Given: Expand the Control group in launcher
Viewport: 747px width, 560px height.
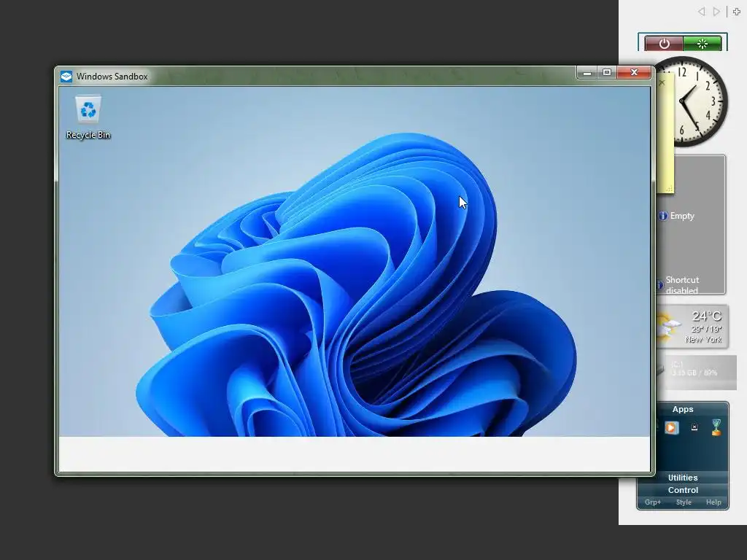Looking at the screenshot, I should (683, 490).
